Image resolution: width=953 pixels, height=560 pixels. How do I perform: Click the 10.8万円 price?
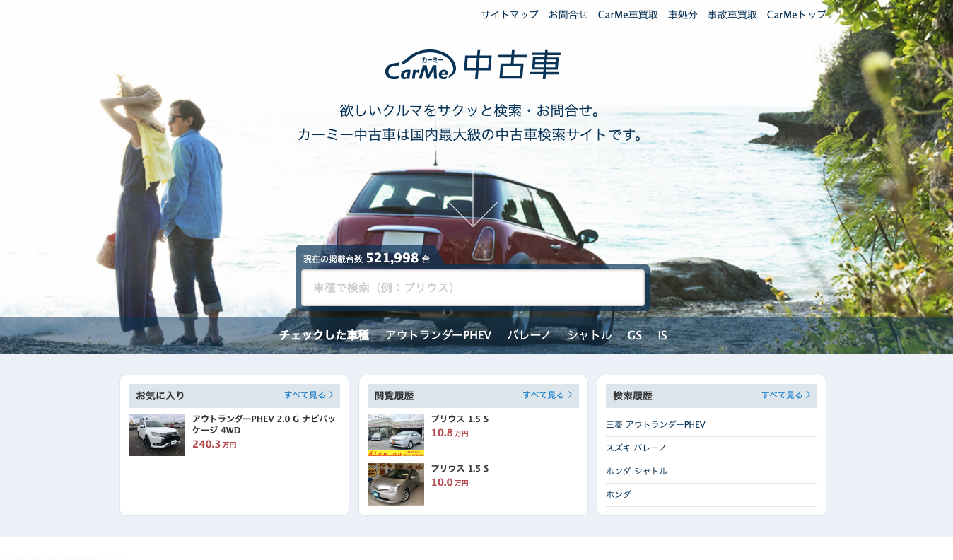pyautogui.click(x=450, y=433)
